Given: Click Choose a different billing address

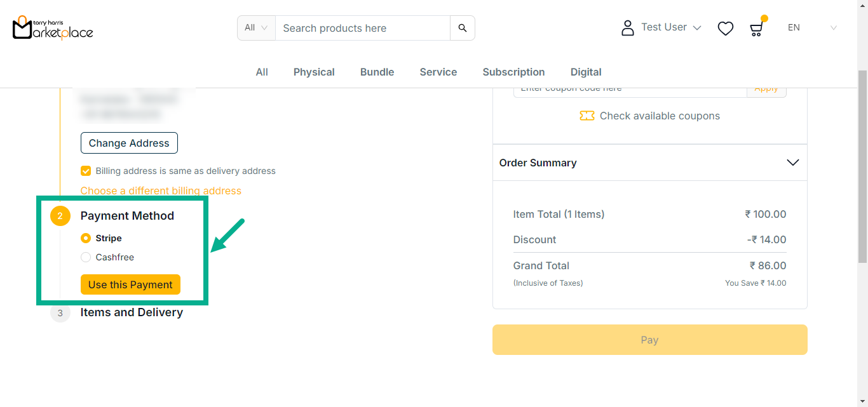Looking at the screenshot, I should pos(161,190).
